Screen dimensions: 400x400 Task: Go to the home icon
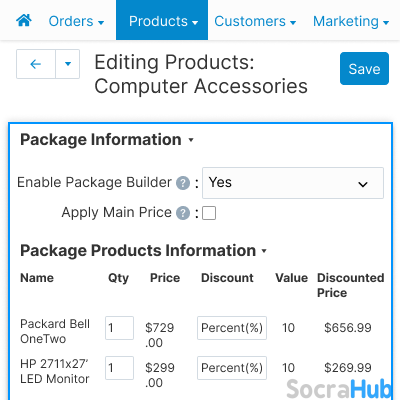click(24, 21)
